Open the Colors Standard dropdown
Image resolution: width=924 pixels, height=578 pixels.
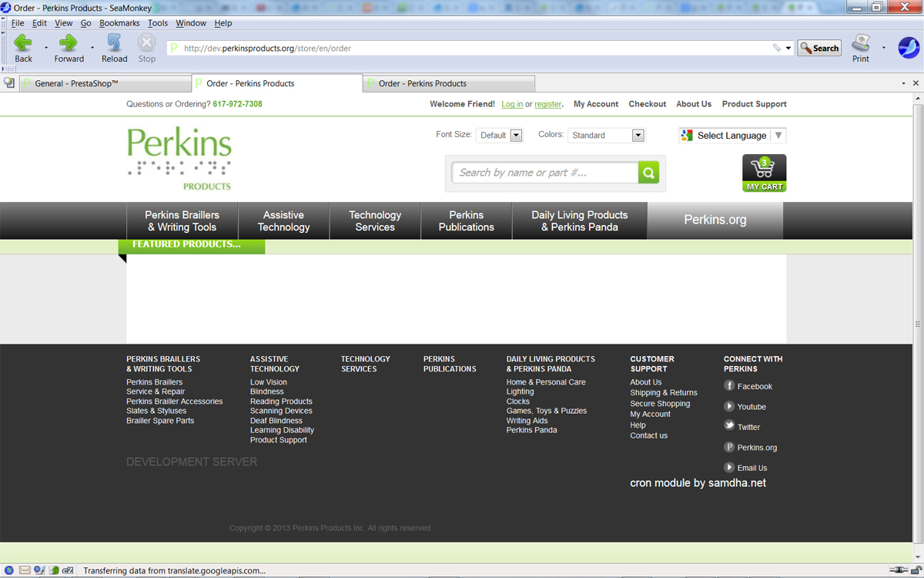[606, 135]
